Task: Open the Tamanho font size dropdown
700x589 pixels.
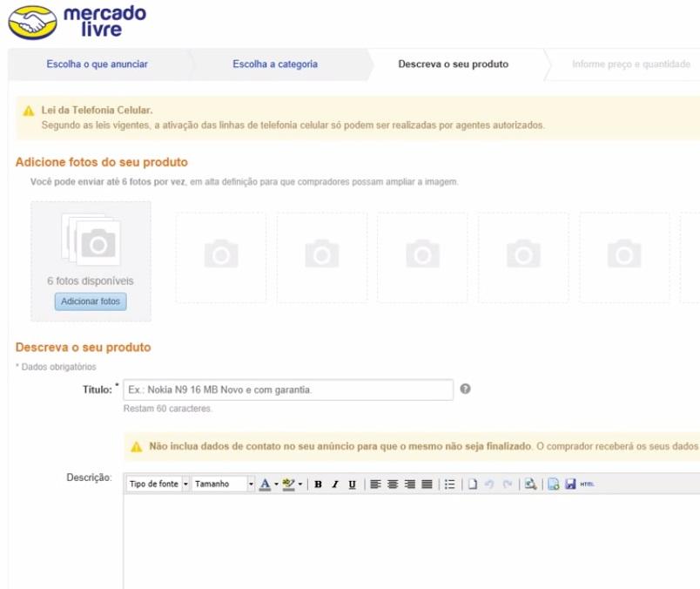Action: coord(224,484)
